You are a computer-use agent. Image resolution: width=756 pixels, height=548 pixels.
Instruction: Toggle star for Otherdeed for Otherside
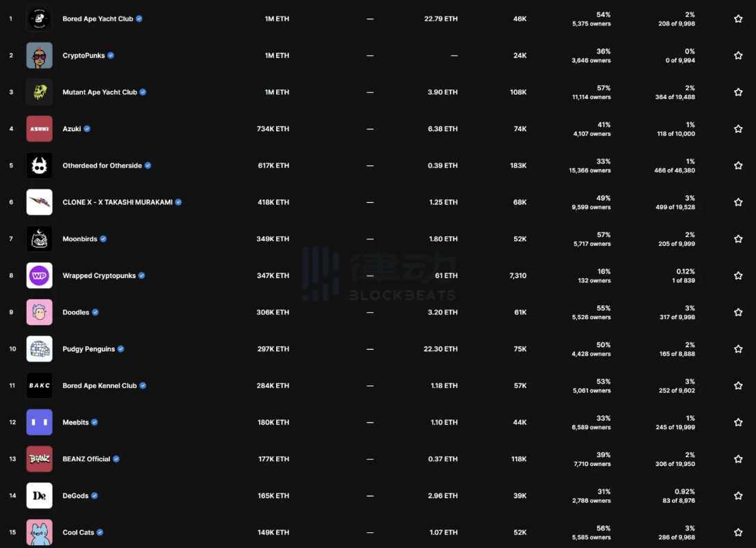click(738, 165)
